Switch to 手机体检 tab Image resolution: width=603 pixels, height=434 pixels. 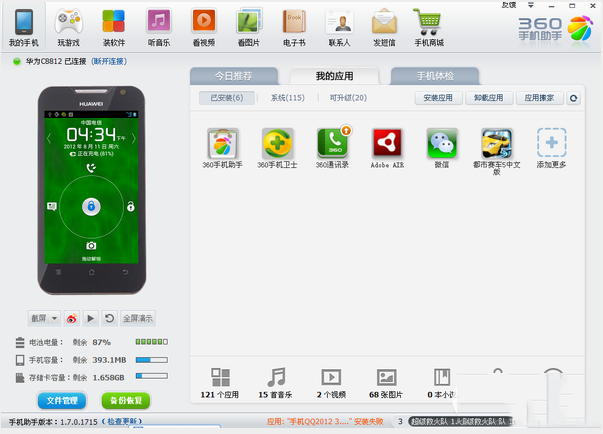(x=435, y=76)
